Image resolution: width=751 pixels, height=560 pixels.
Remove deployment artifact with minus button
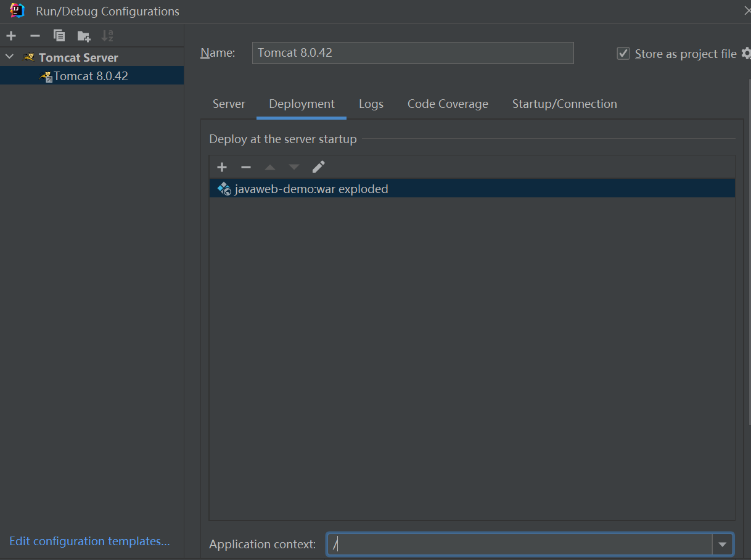(x=246, y=167)
